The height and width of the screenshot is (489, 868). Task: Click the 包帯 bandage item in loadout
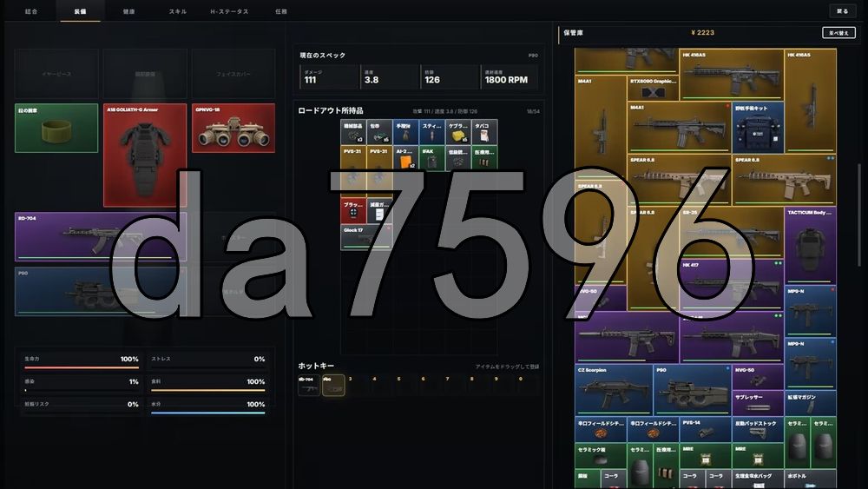click(379, 132)
